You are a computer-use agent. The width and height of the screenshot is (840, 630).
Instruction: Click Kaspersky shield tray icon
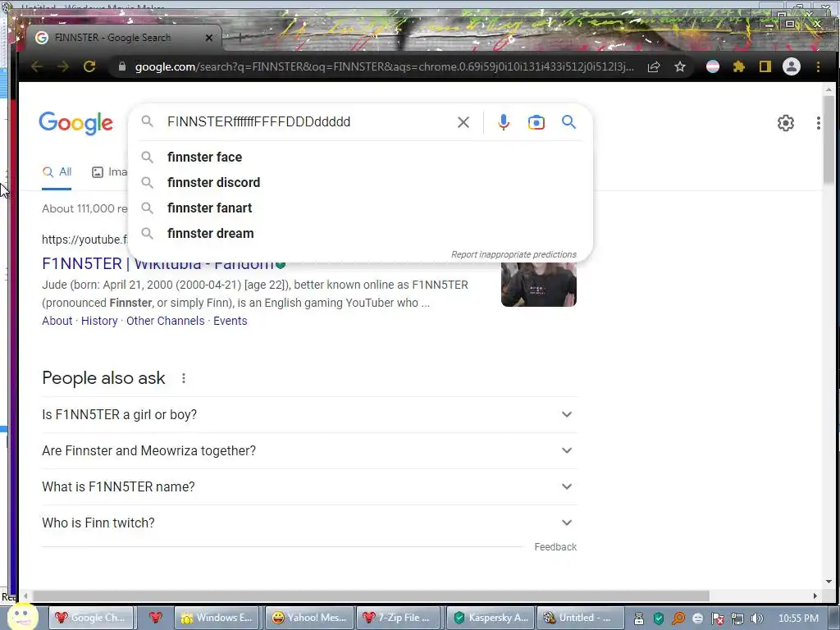[x=659, y=619]
